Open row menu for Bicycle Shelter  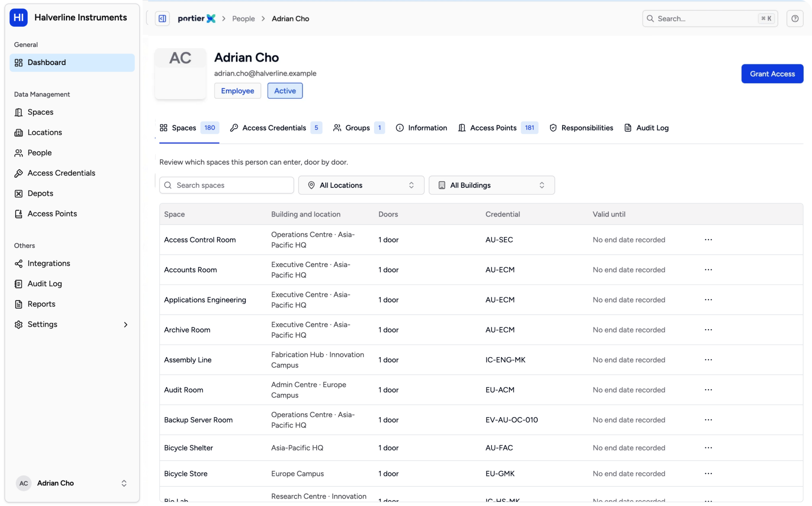point(708,448)
